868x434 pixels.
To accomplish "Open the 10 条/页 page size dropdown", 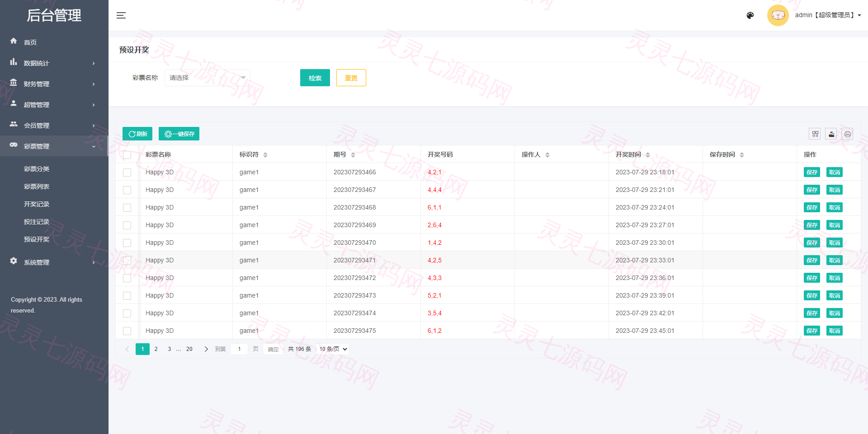I will 333,349.
